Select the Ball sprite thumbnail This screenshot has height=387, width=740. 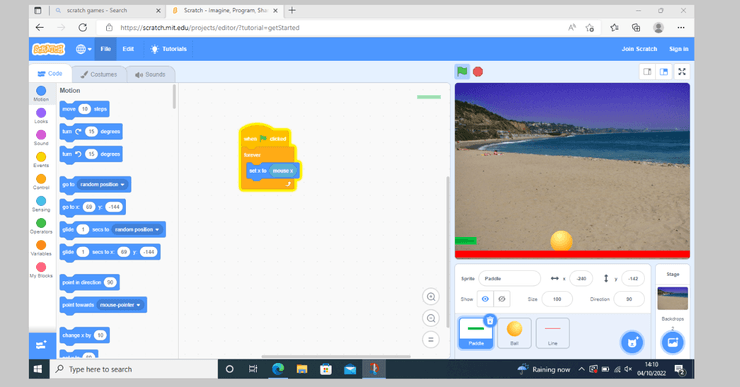(x=514, y=333)
